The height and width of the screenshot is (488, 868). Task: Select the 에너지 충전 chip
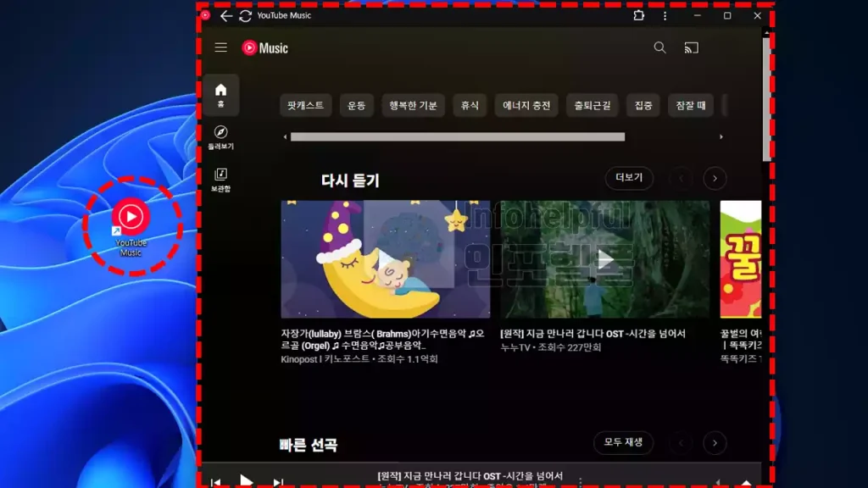tap(526, 105)
